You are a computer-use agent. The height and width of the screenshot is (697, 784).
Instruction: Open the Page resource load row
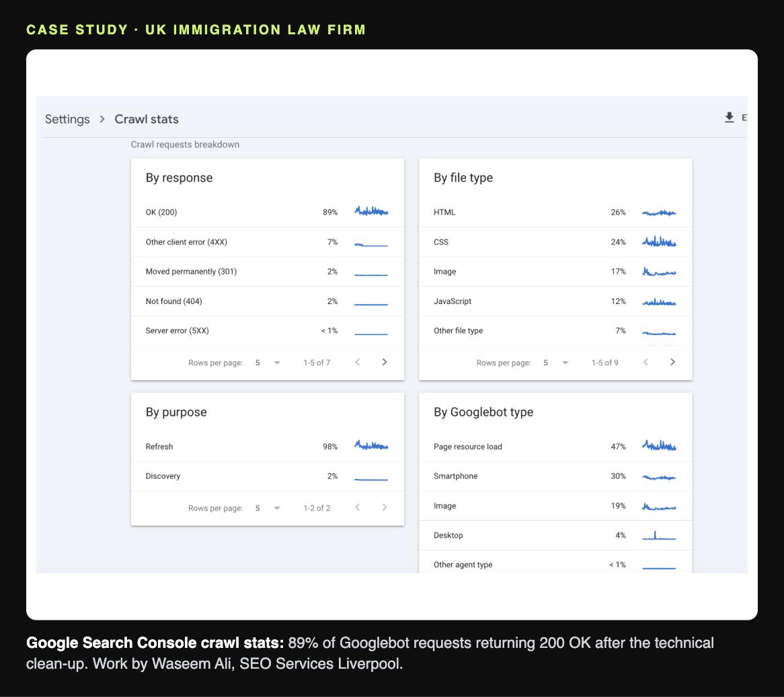555,447
